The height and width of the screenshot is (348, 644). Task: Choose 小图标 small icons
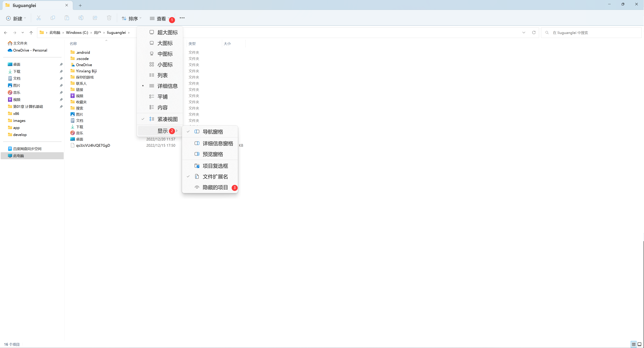160,64
